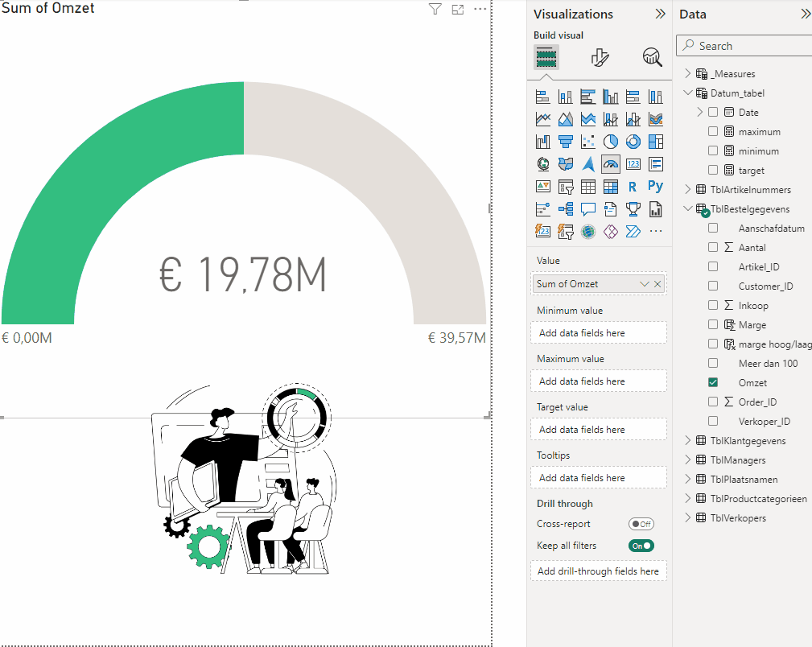Select the R script visual

(633, 187)
